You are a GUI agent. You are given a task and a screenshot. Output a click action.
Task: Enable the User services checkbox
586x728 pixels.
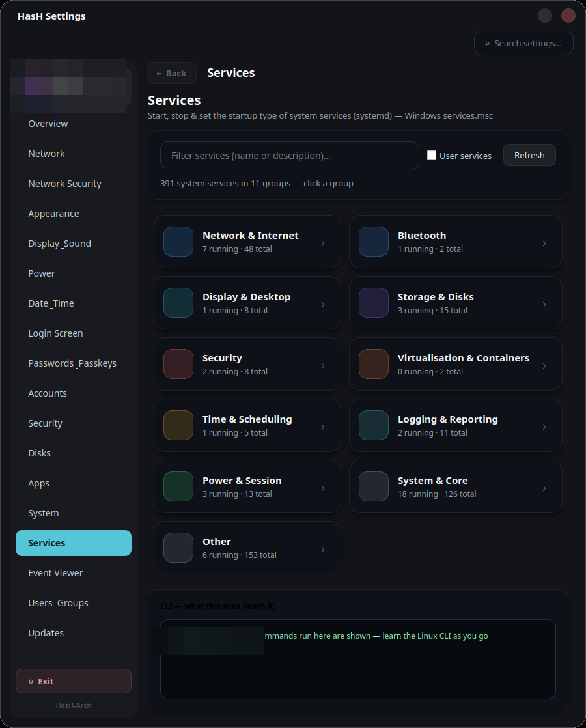pyautogui.click(x=432, y=155)
